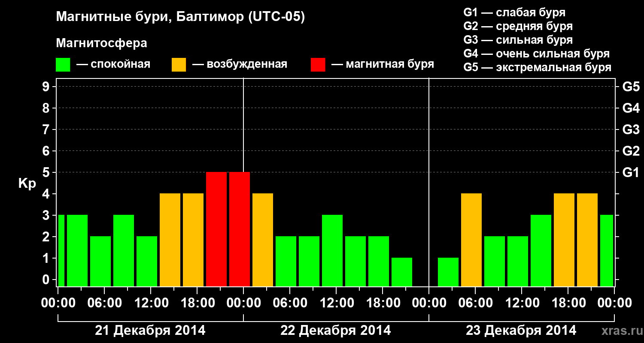Click the 'Kp' axis label
644x343 pixels.
click(x=27, y=184)
